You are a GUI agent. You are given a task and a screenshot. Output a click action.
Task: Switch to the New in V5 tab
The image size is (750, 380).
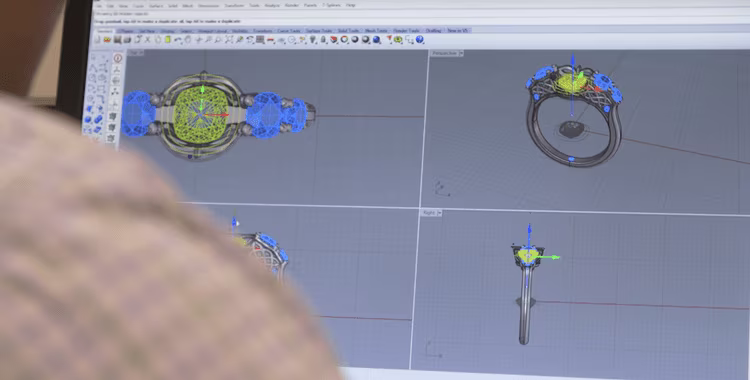458,31
